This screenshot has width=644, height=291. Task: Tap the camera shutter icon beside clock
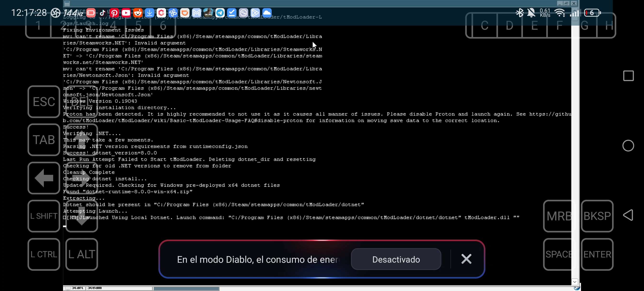[x=56, y=13]
